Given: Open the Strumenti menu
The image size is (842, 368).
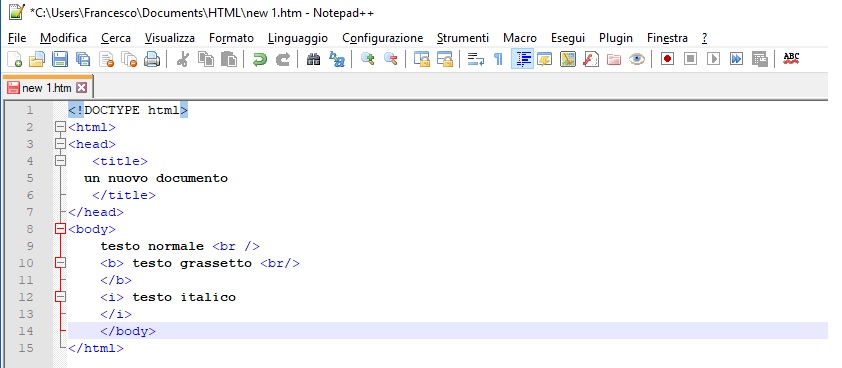Looking at the screenshot, I should coord(463,38).
